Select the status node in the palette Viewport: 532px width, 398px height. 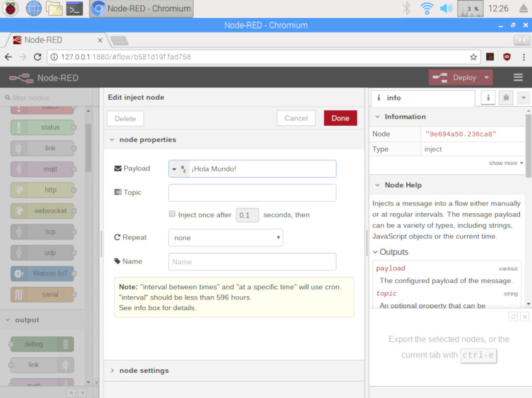point(43,127)
